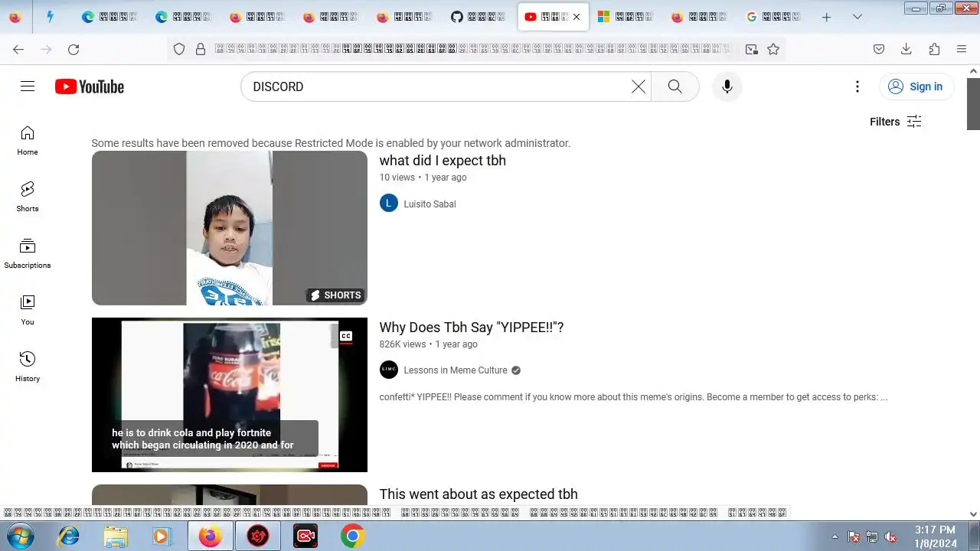Open Windows Explorer folder on taskbar
The width and height of the screenshot is (980, 551).
coord(116,536)
